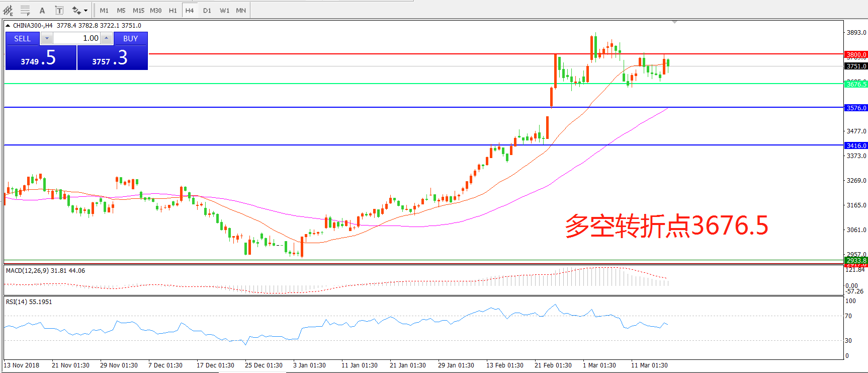This screenshot has height=373, width=868.
Task: Collapse the one-click trading panel triangle
Action: coord(8,25)
